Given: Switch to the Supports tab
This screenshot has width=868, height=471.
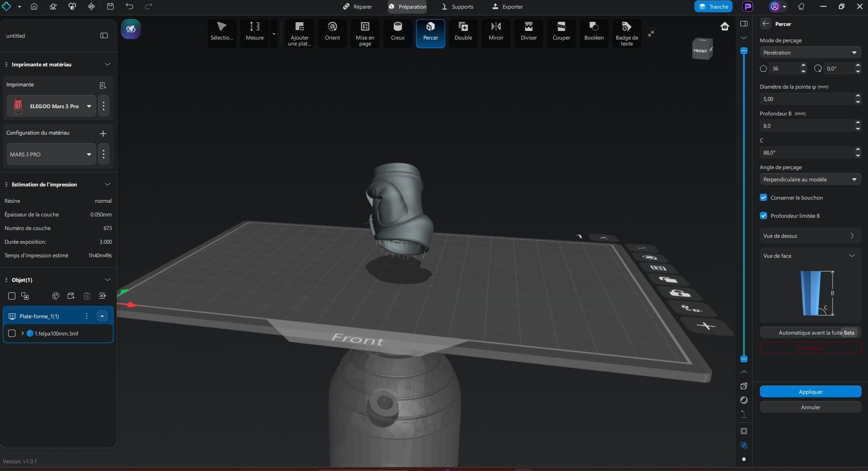Looking at the screenshot, I should (458, 7).
